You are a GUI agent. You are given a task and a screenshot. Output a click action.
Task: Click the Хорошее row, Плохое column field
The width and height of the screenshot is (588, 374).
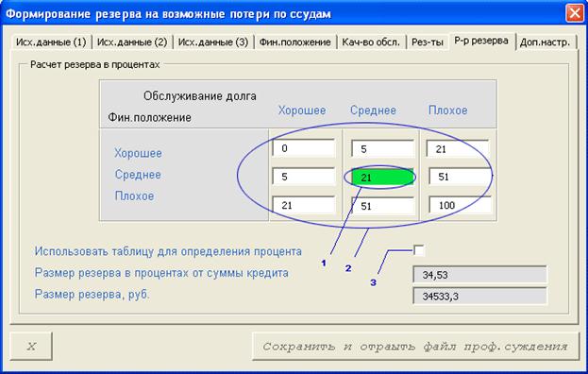(458, 149)
